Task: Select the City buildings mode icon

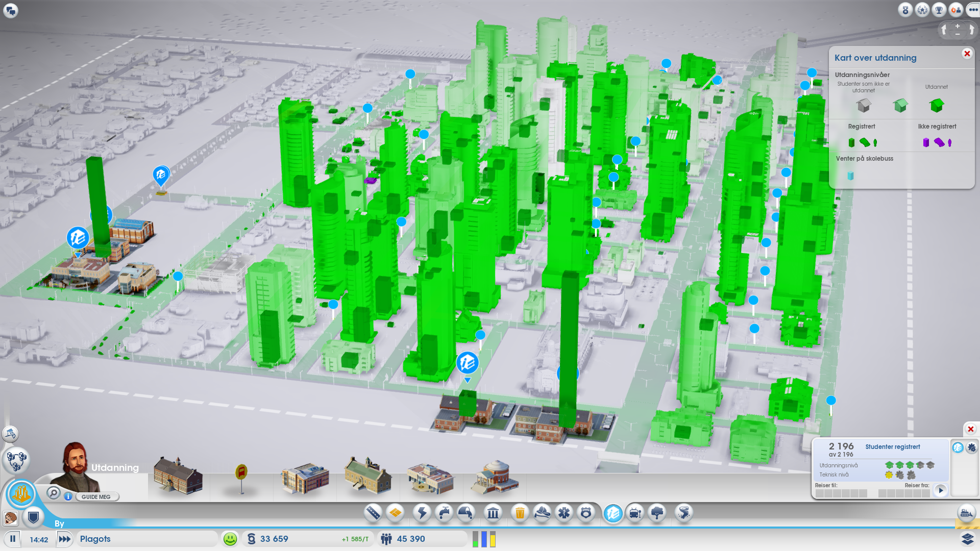Action: 21,494
